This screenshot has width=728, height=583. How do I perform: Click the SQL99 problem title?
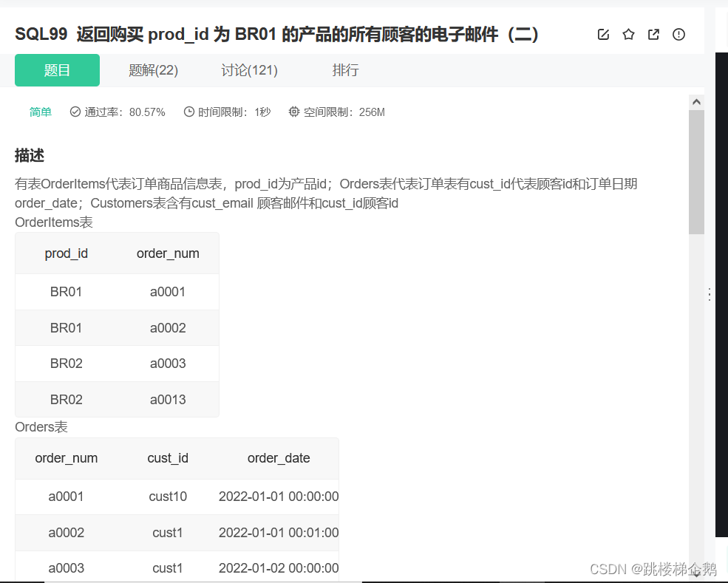pos(276,34)
